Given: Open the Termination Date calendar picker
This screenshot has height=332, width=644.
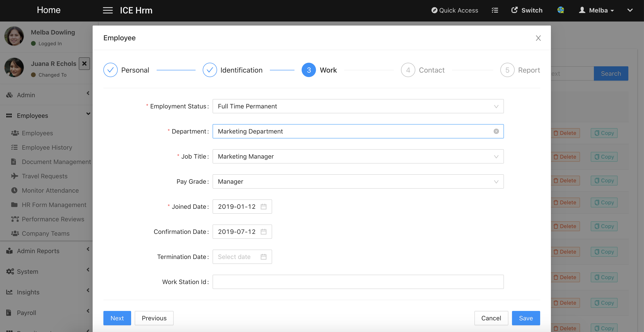Looking at the screenshot, I should click(x=264, y=257).
